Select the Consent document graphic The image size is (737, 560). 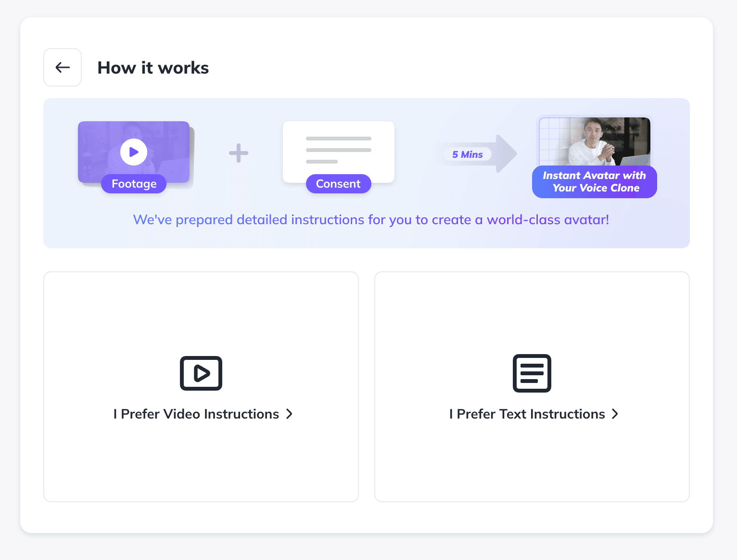pos(338,148)
